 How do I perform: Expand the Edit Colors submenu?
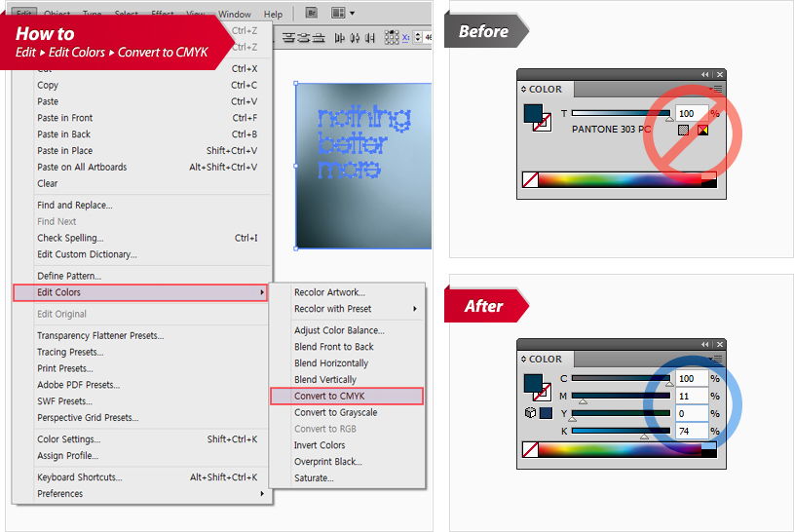click(x=139, y=292)
